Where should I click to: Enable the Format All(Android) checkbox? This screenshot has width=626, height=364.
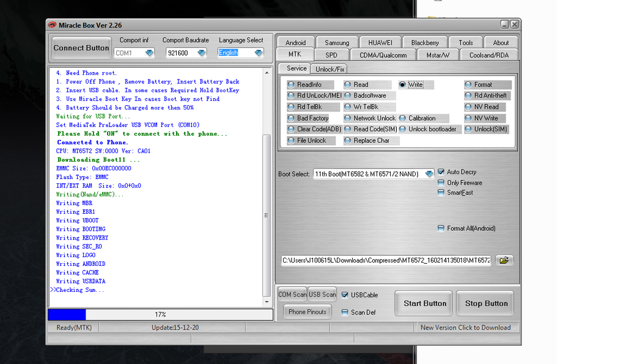click(x=441, y=228)
